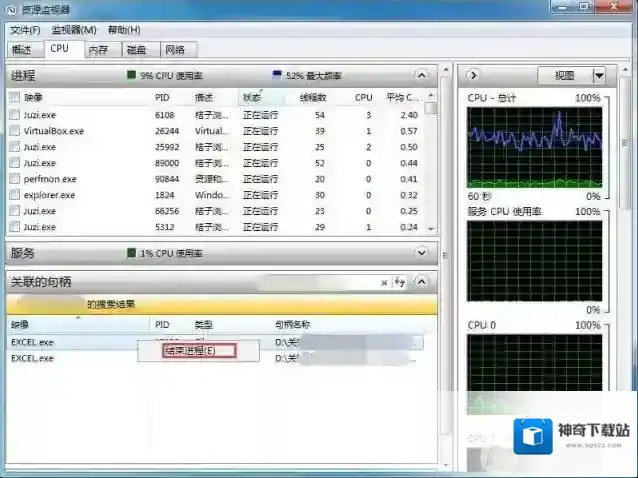Viewport: 638px width, 478px height.
Task: Collapse the graph pane with the arrow button
Action: point(473,75)
